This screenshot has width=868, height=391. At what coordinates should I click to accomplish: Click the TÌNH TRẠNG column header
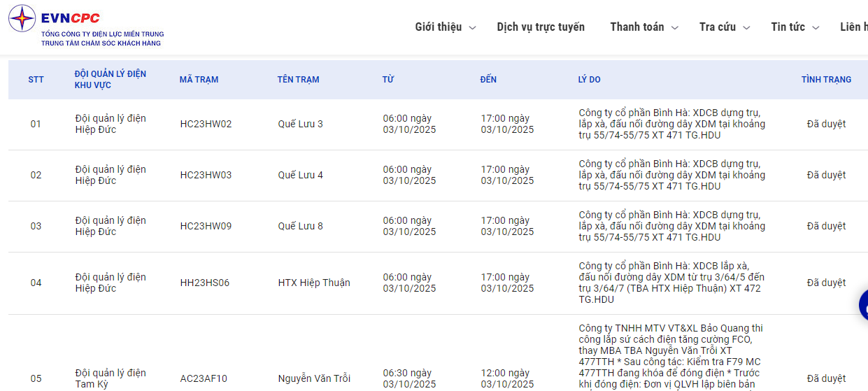(826, 80)
